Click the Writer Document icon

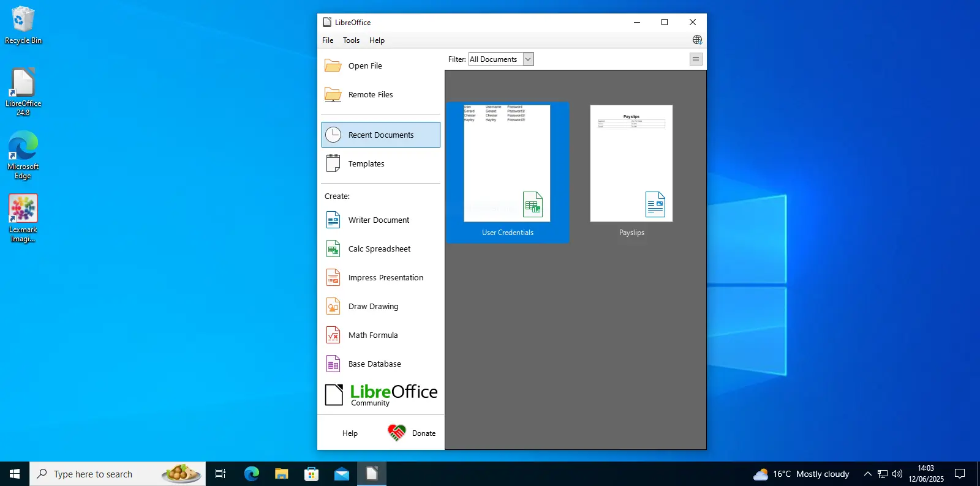click(333, 220)
